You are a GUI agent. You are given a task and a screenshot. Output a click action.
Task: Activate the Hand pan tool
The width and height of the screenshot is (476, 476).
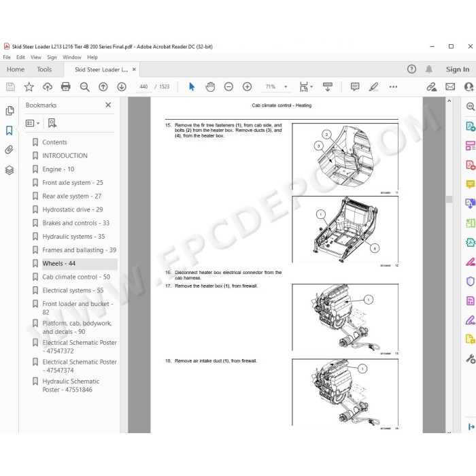tap(210, 87)
